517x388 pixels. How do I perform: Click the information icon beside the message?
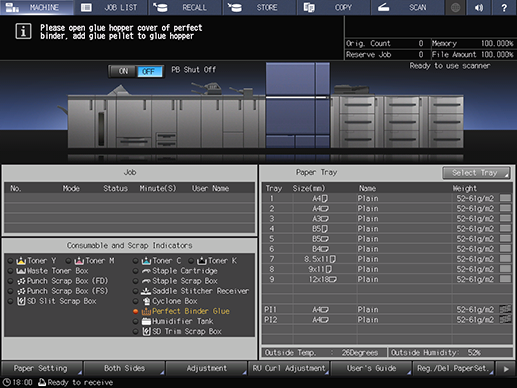(x=23, y=32)
